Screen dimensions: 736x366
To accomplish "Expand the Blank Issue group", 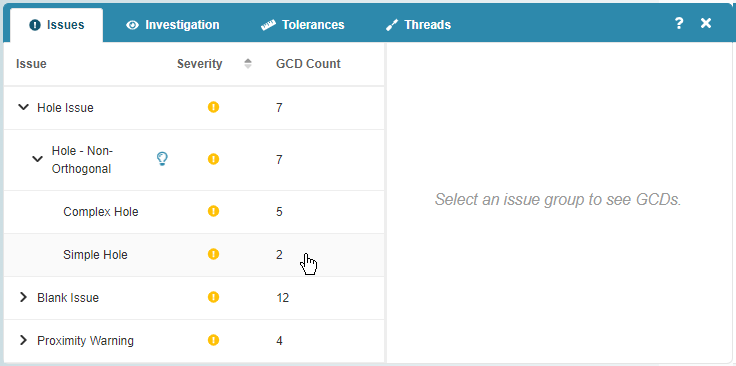I will pyautogui.click(x=23, y=297).
